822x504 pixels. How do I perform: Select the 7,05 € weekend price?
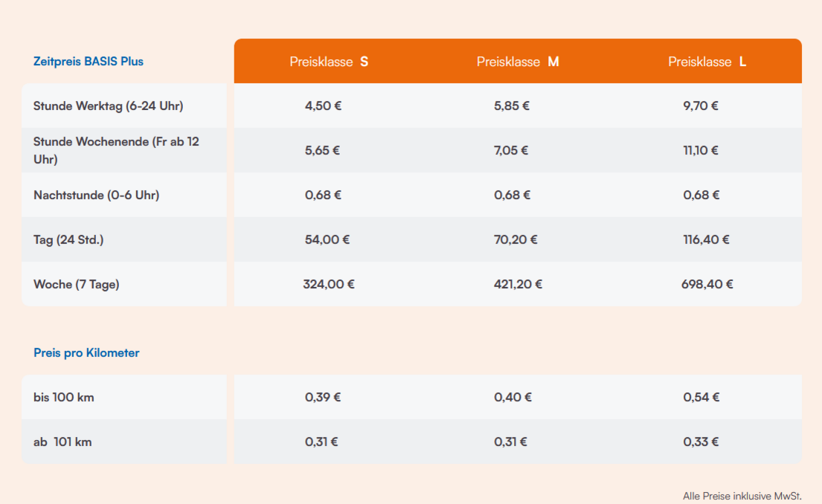511,150
